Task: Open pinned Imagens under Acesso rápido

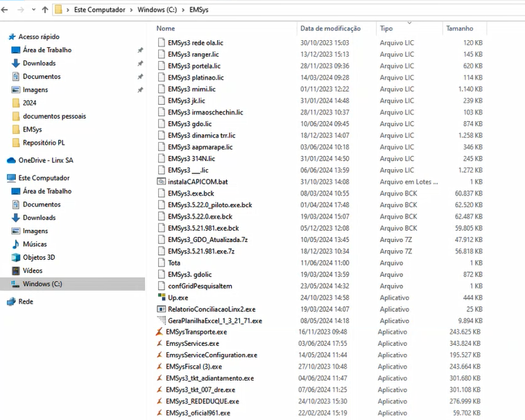Action: coord(35,89)
